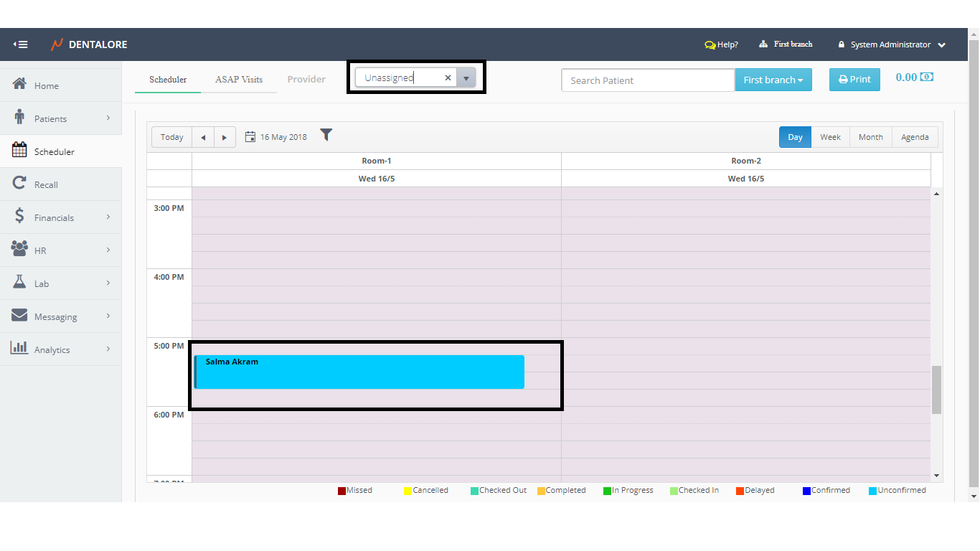Go to next day arrow
This screenshot has height=551, width=980.
[225, 137]
